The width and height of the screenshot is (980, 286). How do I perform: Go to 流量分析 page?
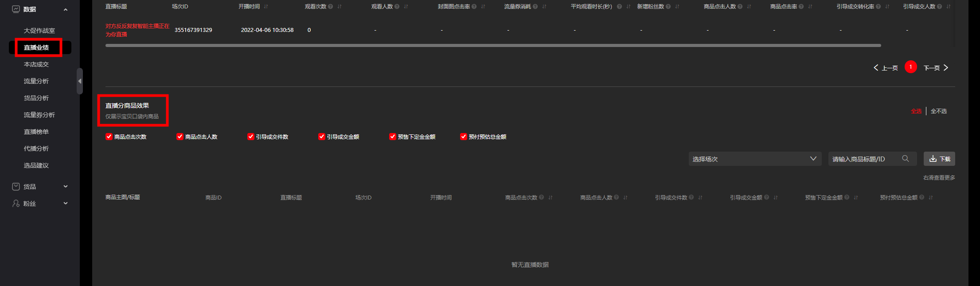pos(36,81)
